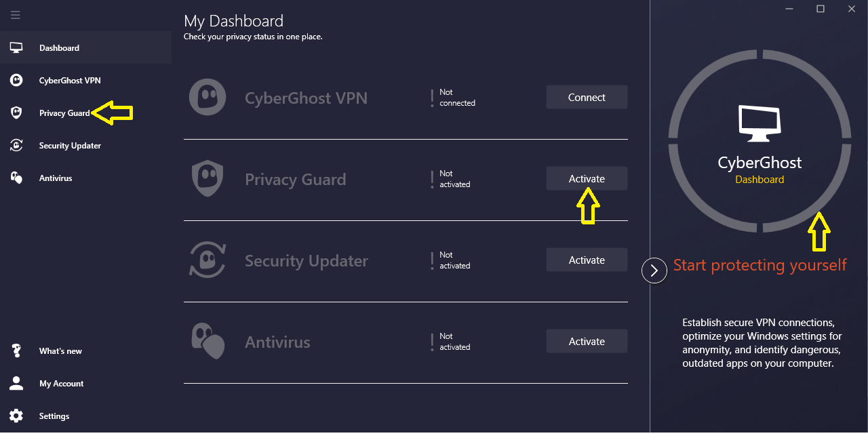Click the My Account person icon
Screen dimensions: 868x442
[16, 384]
